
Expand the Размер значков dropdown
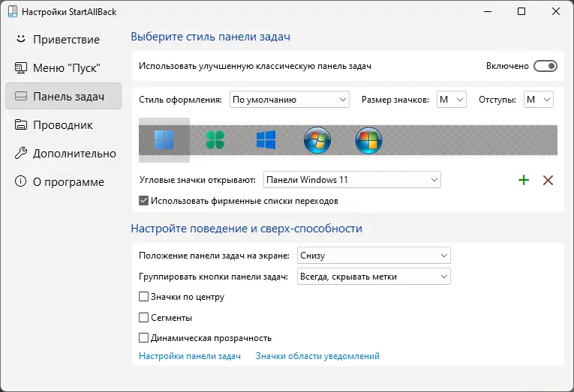click(452, 100)
